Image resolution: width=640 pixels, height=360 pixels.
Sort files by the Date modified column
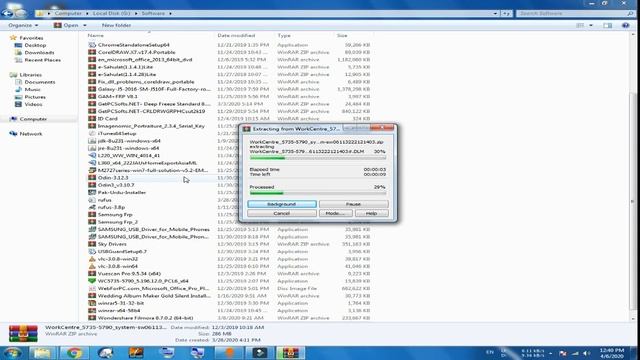236,36
